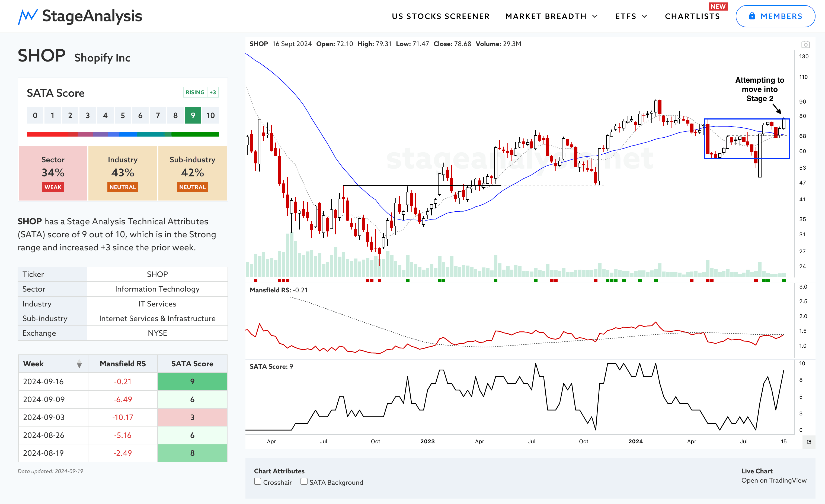Enable the Crosshair checkbox
Viewport: 825px width, 504px height.
[257, 481]
